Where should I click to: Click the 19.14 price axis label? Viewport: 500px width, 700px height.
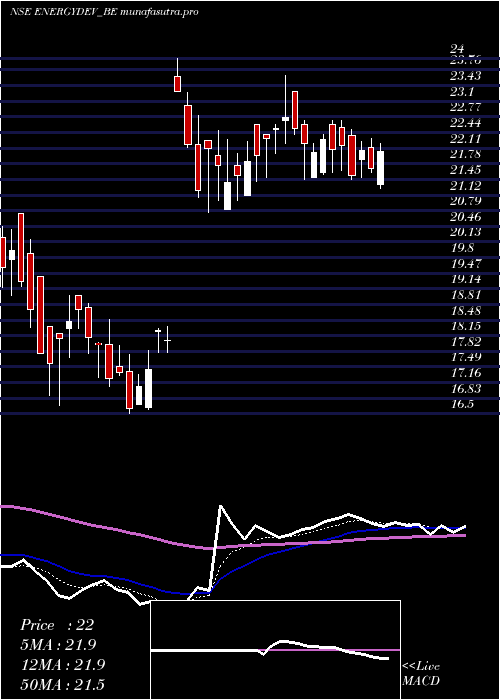click(466, 279)
